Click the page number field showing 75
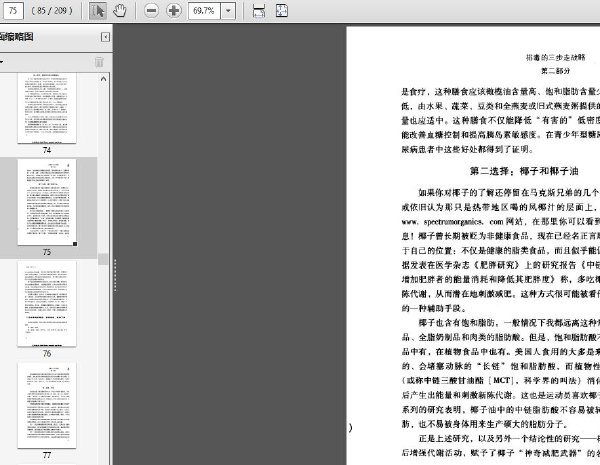This screenshot has height=465, width=600. coord(13,11)
